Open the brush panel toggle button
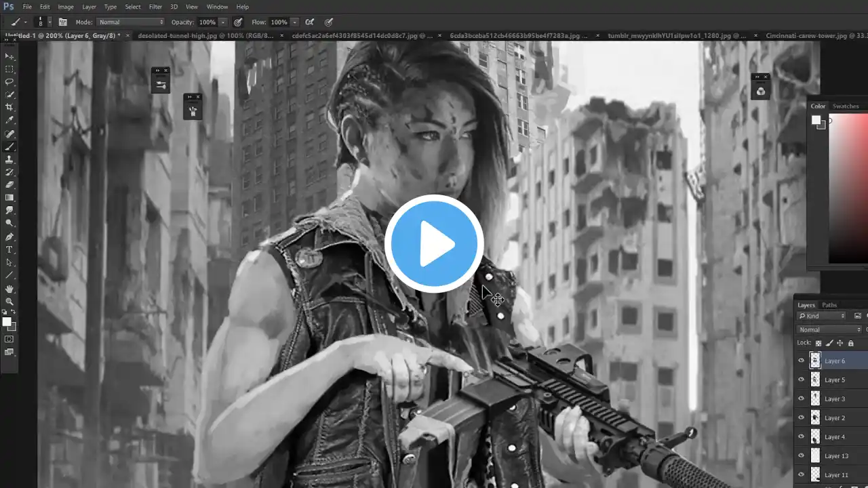Screen dimensions: 868x488 (x=62, y=22)
